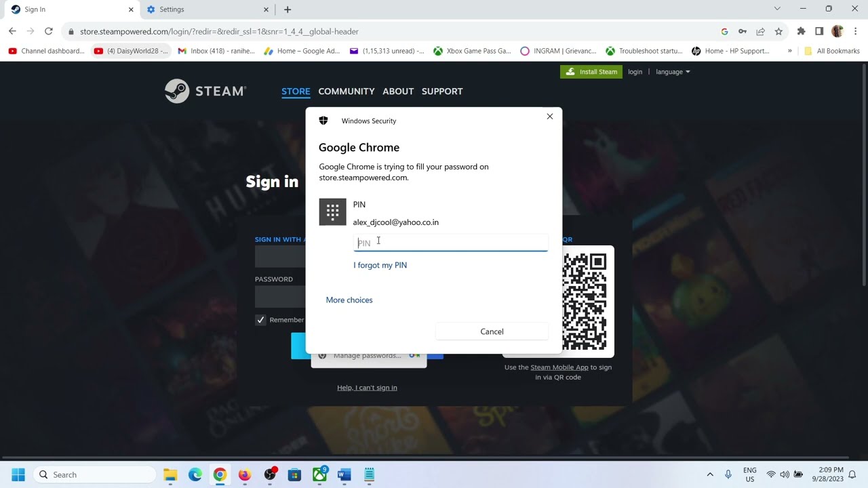Click the Chrome icon on the taskbar
Viewport: 868px width, 488px height.
click(220, 474)
